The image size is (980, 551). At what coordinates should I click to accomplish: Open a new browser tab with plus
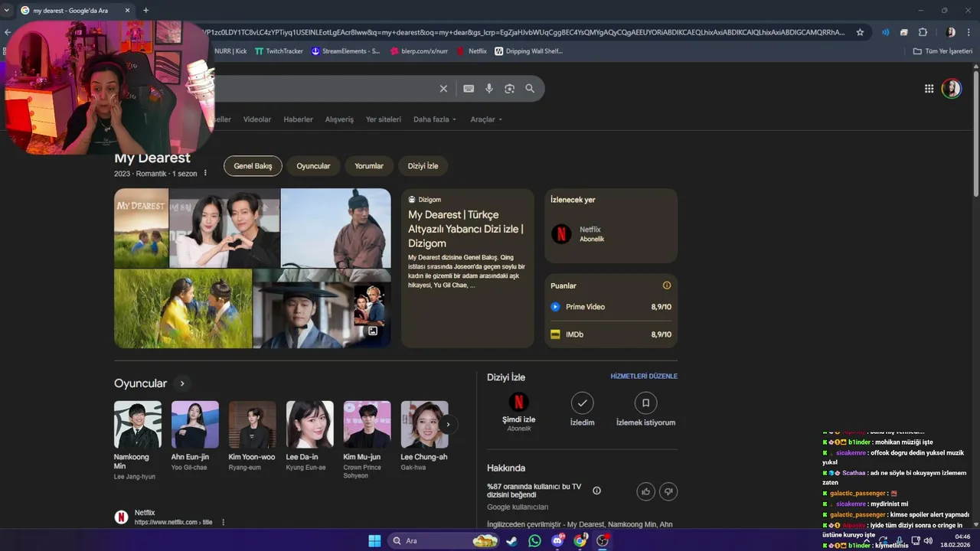click(x=145, y=10)
